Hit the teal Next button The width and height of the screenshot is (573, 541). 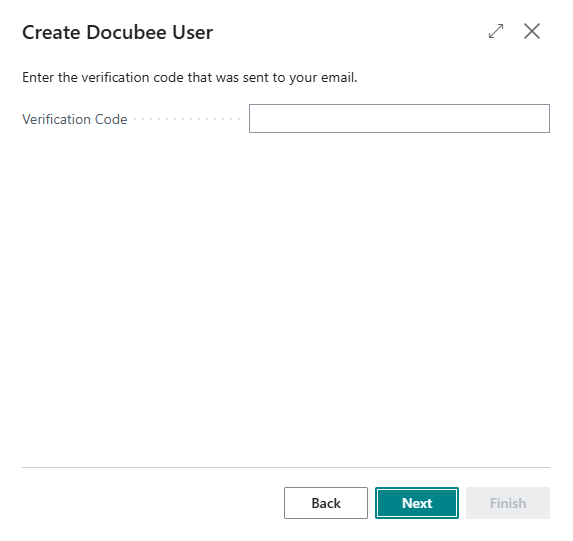coord(417,503)
